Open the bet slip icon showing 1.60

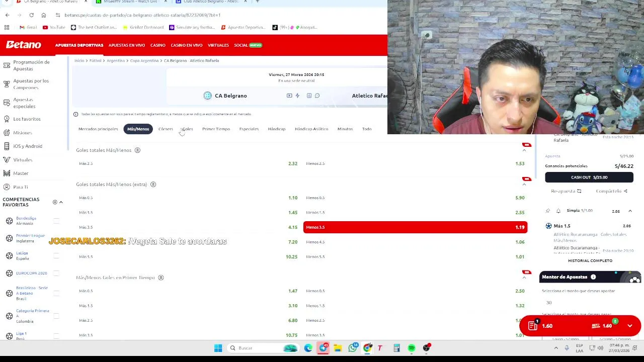point(533,326)
